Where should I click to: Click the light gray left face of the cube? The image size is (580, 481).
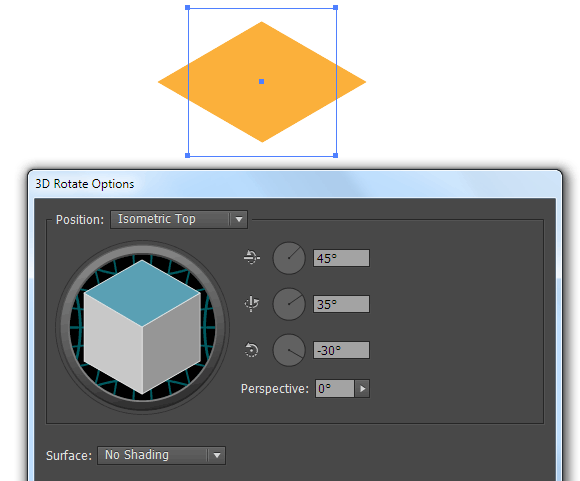tap(113, 342)
